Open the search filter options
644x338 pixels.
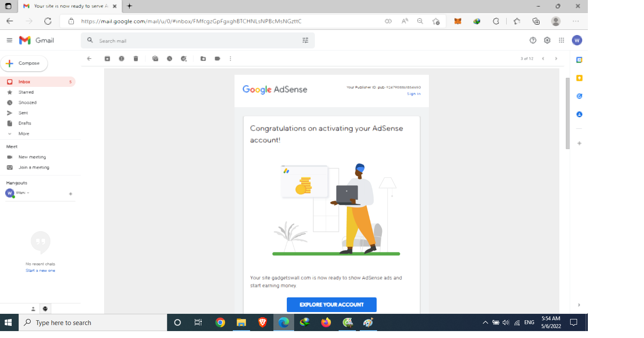[x=305, y=40]
